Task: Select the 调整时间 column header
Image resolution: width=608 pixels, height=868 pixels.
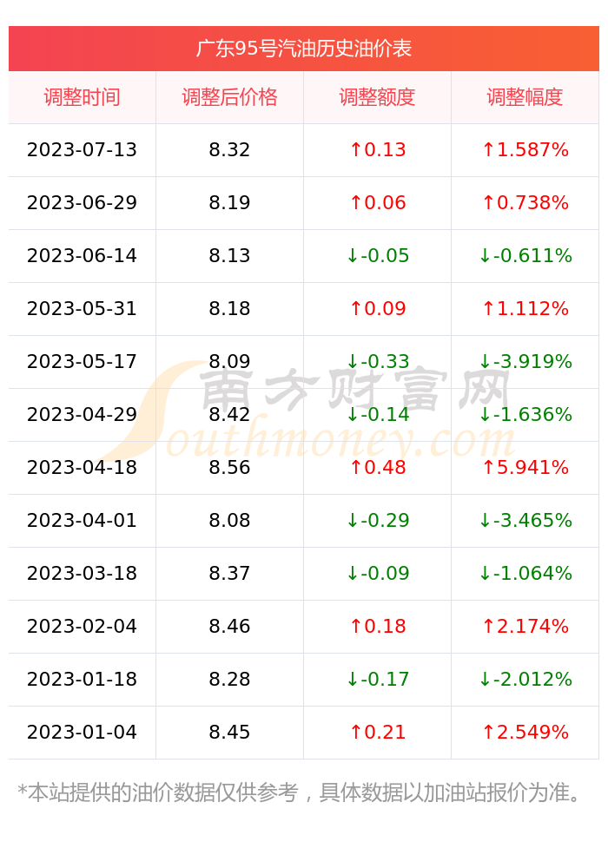Action: coord(82,97)
